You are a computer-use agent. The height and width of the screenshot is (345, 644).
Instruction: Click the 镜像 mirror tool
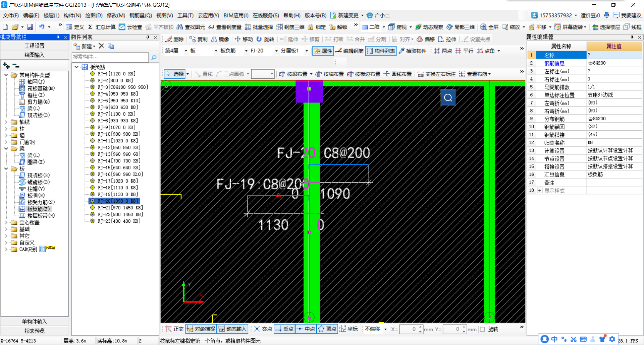coord(220,39)
